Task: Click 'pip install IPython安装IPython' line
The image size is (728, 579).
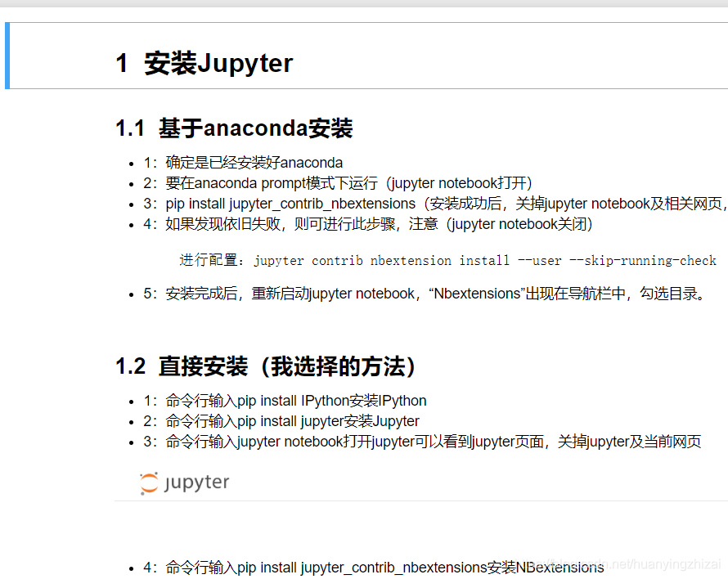Action: point(285,401)
